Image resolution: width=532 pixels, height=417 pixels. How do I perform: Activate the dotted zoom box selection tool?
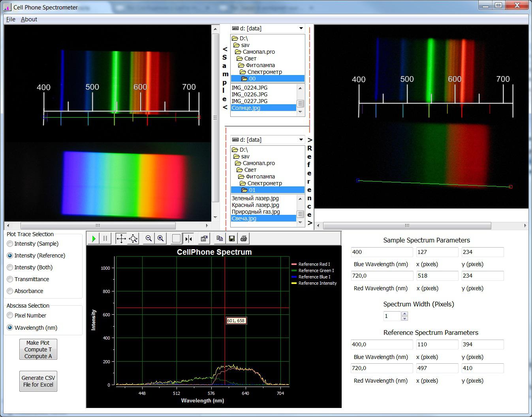(x=177, y=239)
